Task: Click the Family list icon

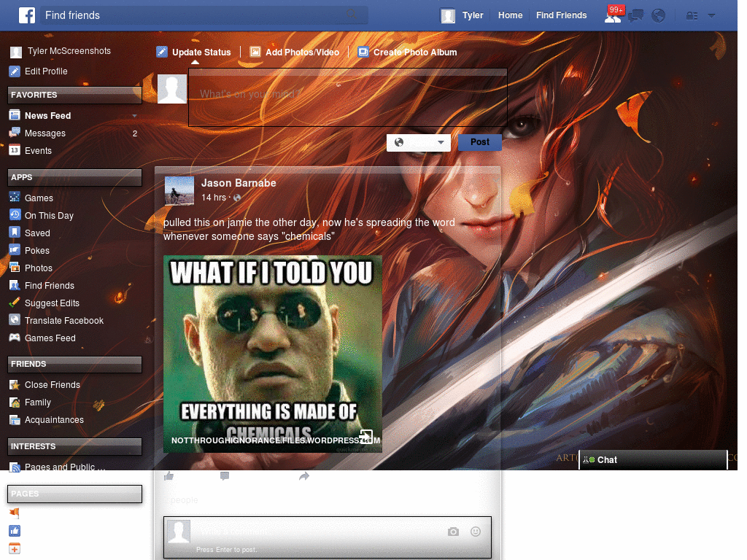Action: (x=15, y=402)
